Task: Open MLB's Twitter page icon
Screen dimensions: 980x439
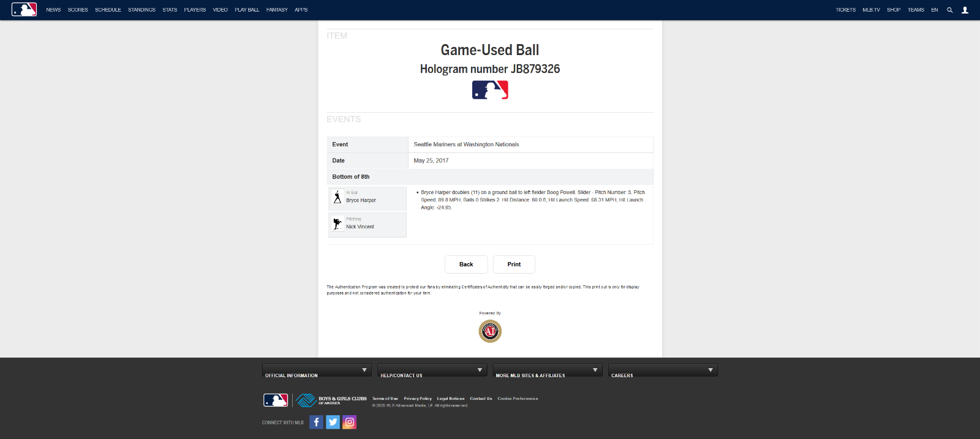Action: (x=333, y=422)
